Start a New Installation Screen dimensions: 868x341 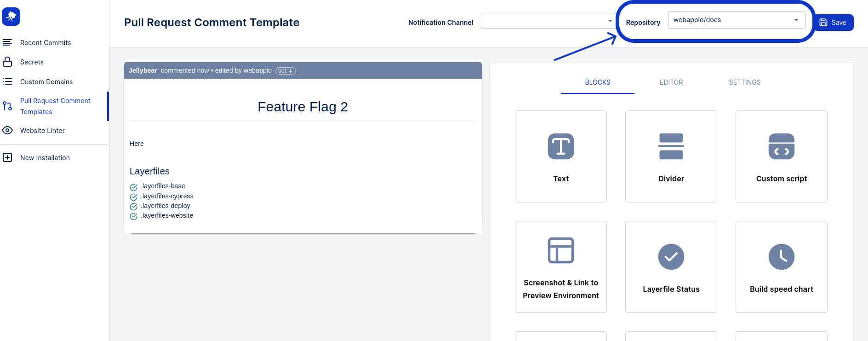45,158
